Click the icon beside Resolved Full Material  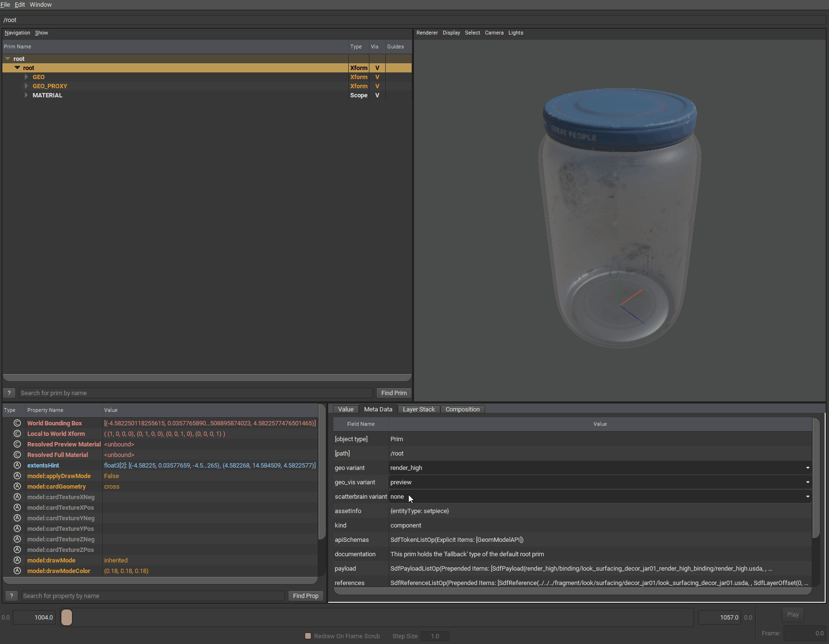[17, 455]
